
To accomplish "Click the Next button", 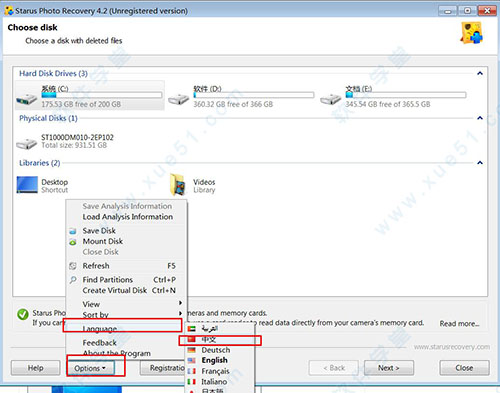I will click(x=389, y=368).
